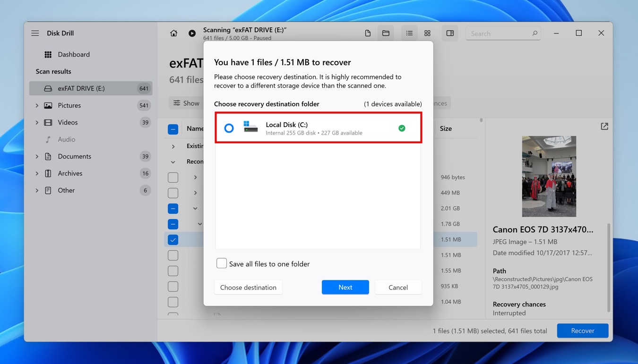Select grid view layout icon

[x=427, y=34]
